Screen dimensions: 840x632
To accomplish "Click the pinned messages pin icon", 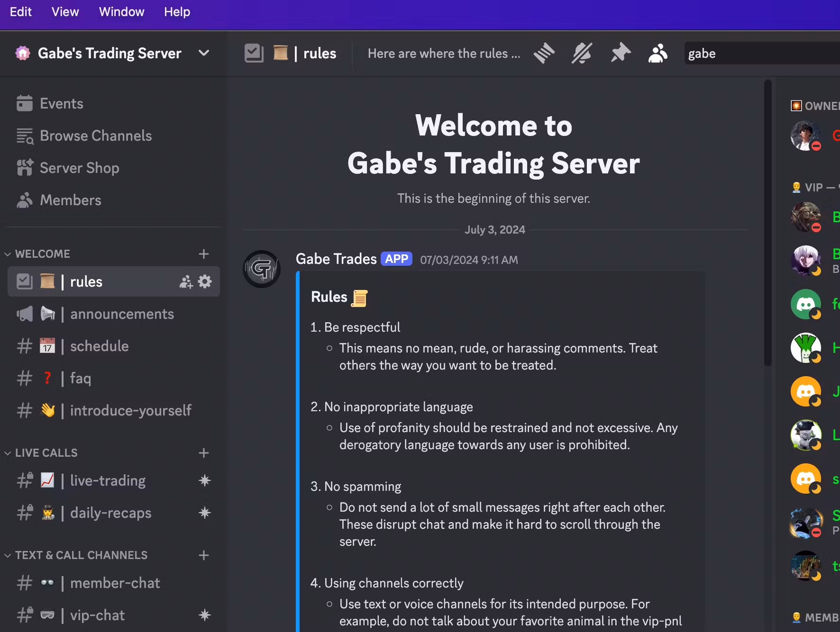I will pos(620,53).
